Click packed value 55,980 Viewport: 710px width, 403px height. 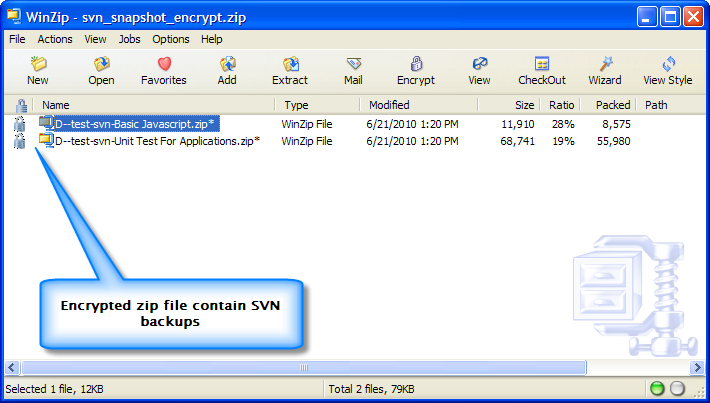coord(614,141)
